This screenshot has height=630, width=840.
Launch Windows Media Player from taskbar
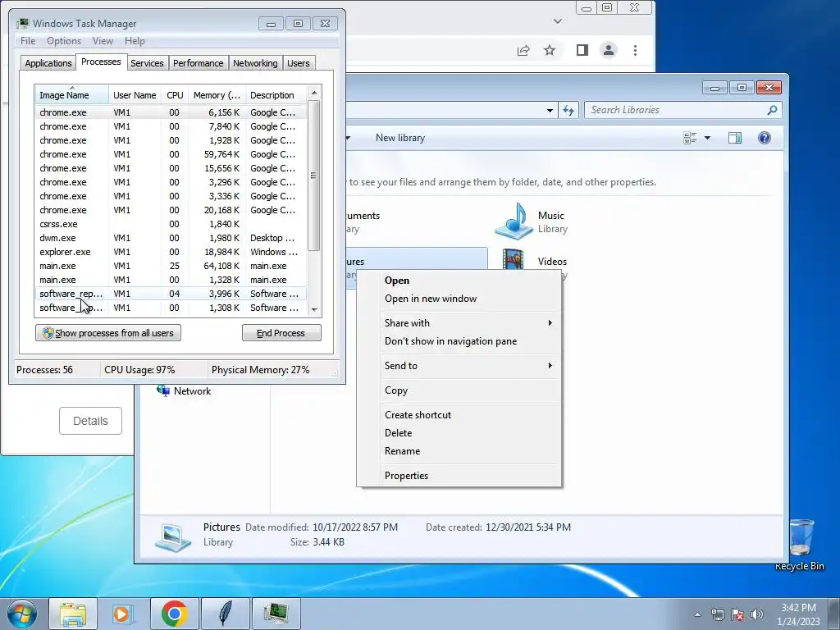(x=123, y=614)
